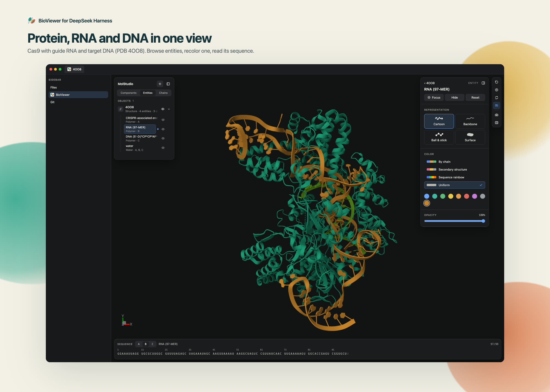550x392 pixels.
Task: Open Files in the sidebar
Action: click(78, 87)
